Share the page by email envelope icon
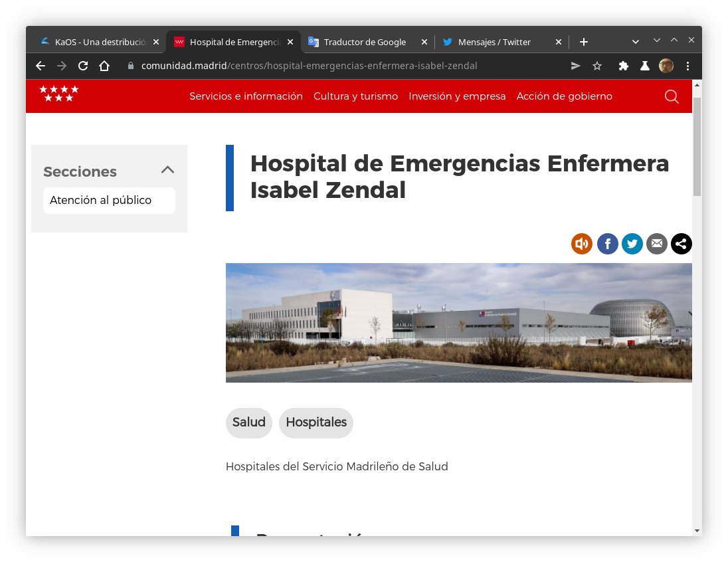728x562 pixels. click(x=656, y=244)
